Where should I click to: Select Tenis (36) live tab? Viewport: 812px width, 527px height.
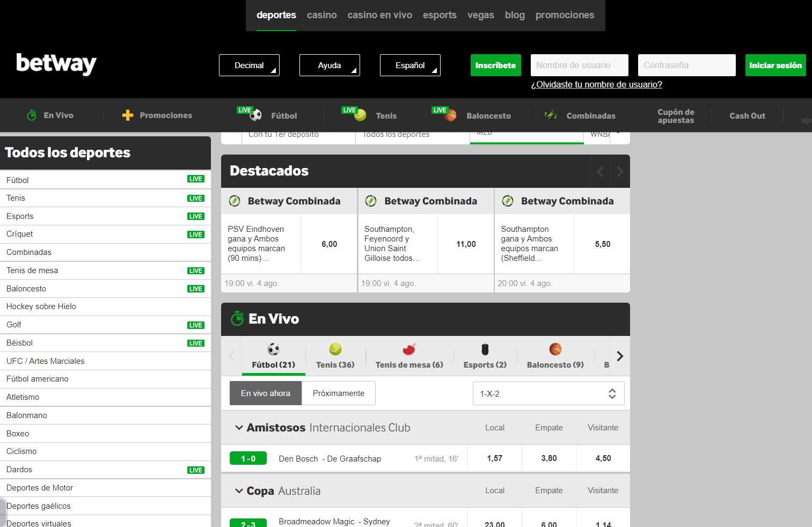(335, 356)
